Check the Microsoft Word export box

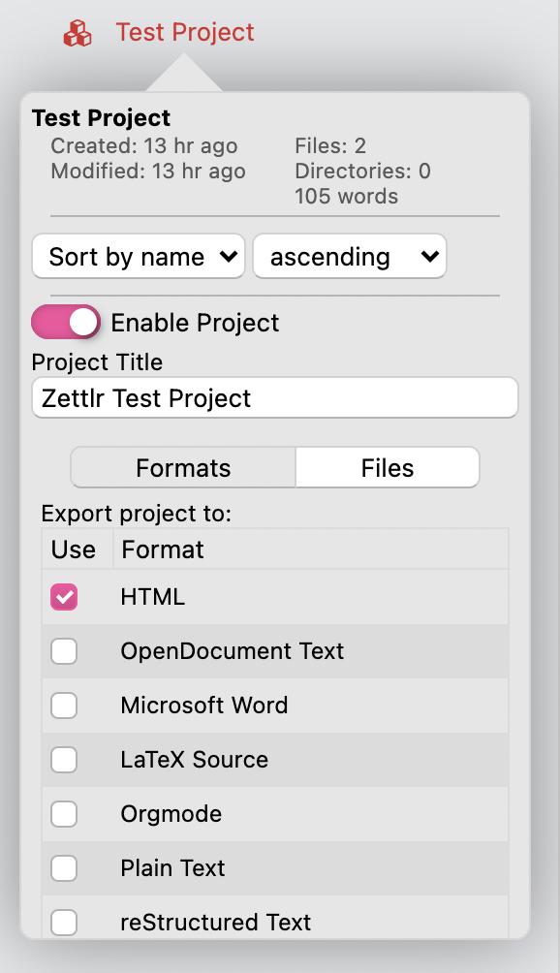tap(63, 706)
